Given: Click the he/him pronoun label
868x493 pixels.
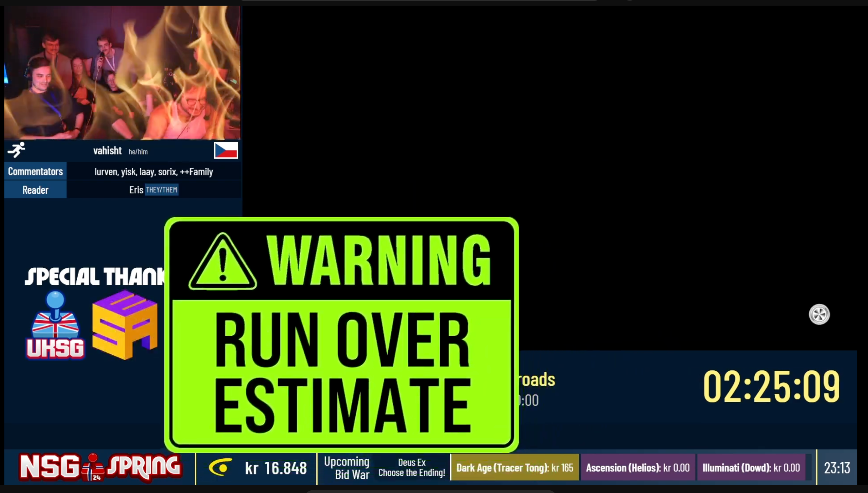Looking at the screenshot, I should click(x=138, y=152).
